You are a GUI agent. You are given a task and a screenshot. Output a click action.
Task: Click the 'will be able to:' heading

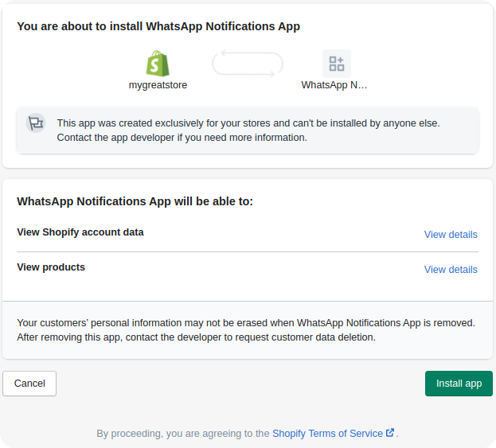(135, 201)
